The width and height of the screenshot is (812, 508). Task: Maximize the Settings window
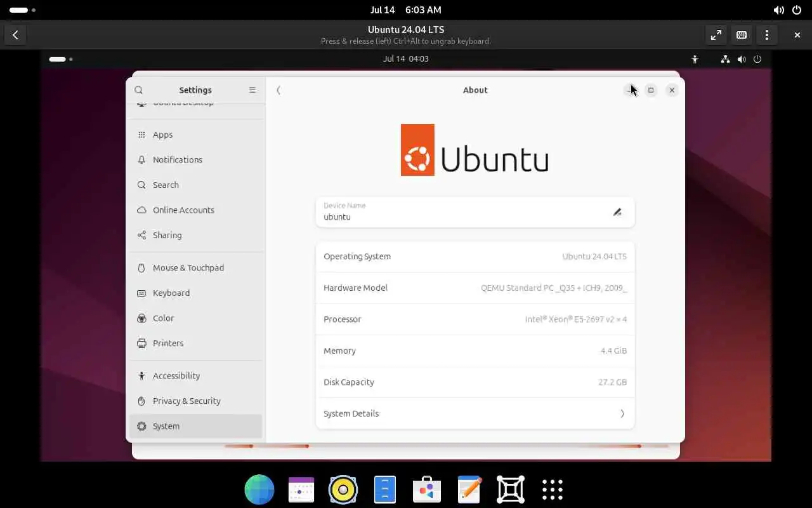point(651,90)
